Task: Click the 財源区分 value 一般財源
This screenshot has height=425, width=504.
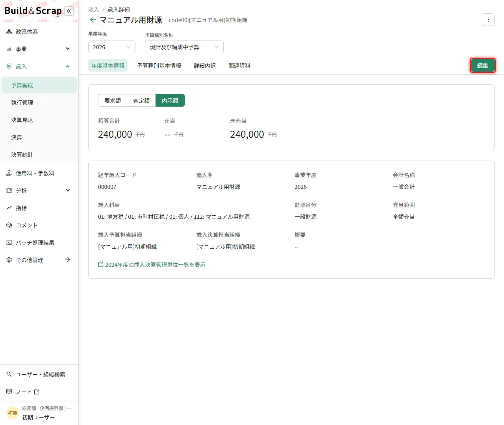Action: (306, 217)
